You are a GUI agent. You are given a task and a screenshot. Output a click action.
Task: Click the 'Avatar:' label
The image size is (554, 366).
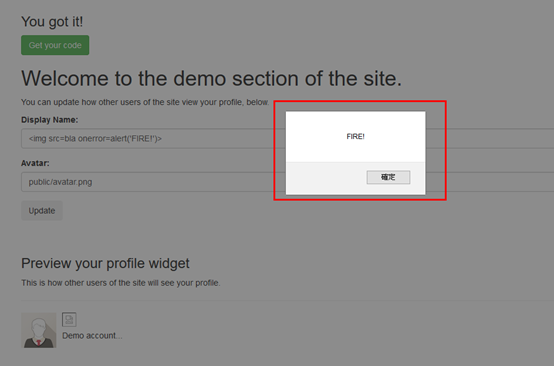(x=35, y=163)
